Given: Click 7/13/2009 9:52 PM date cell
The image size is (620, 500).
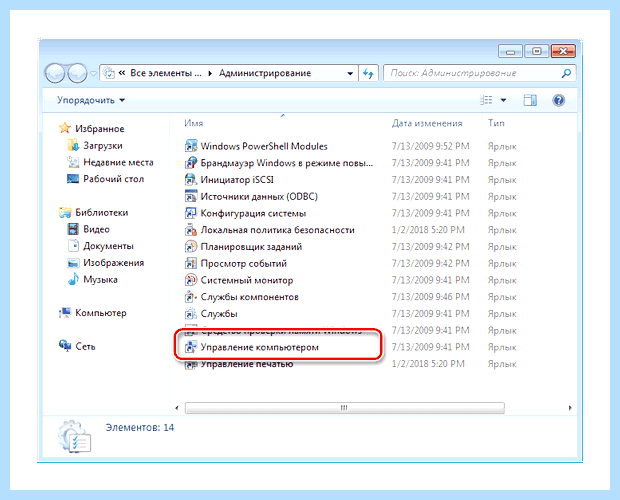Looking at the screenshot, I should pyautogui.click(x=430, y=146).
